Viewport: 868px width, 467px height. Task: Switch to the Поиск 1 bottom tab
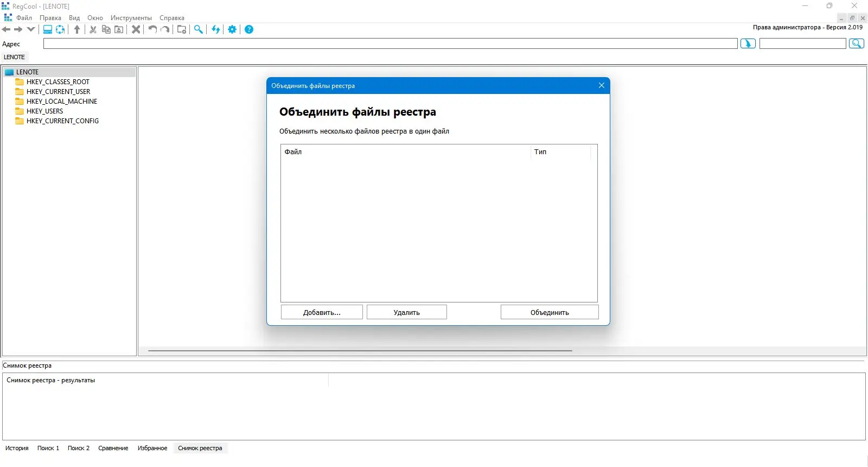(48, 448)
